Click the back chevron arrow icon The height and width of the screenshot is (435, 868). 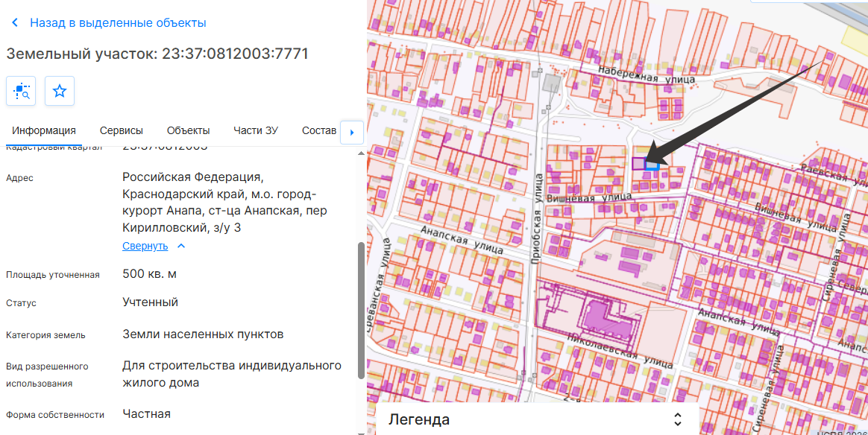click(x=15, y=23)
